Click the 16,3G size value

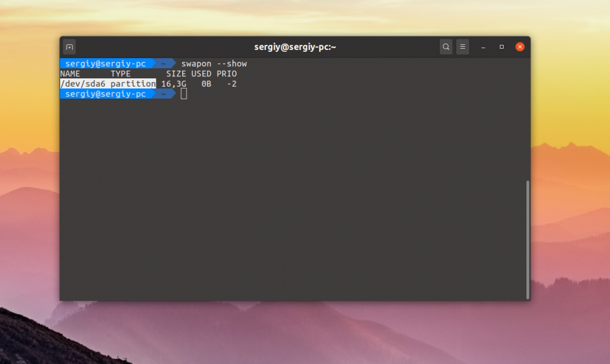pyautogui.click(x=173, y=84)
